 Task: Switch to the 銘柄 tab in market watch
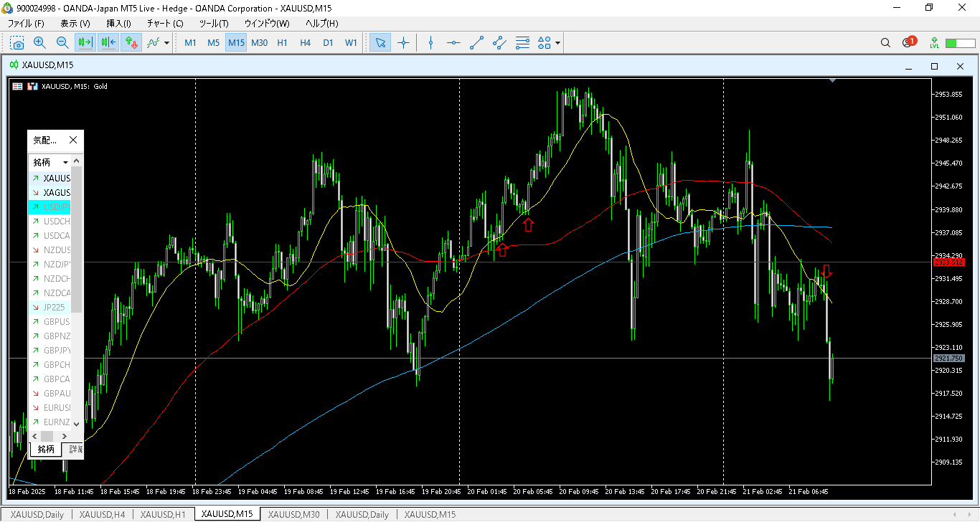pos(45,450)
